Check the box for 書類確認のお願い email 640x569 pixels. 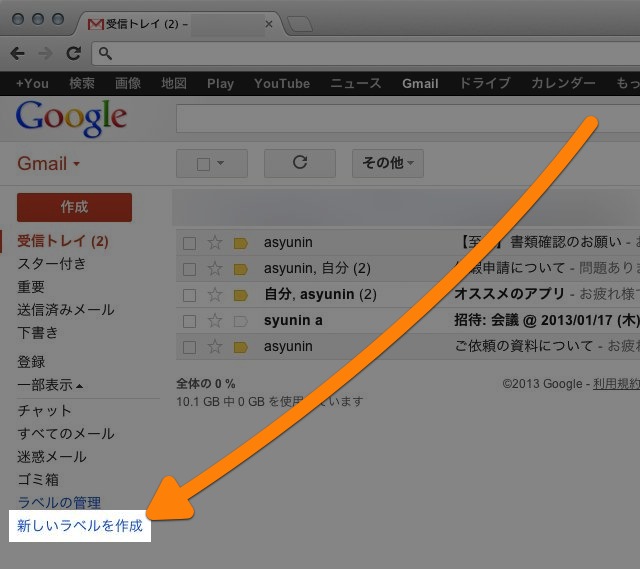[189, 243]
